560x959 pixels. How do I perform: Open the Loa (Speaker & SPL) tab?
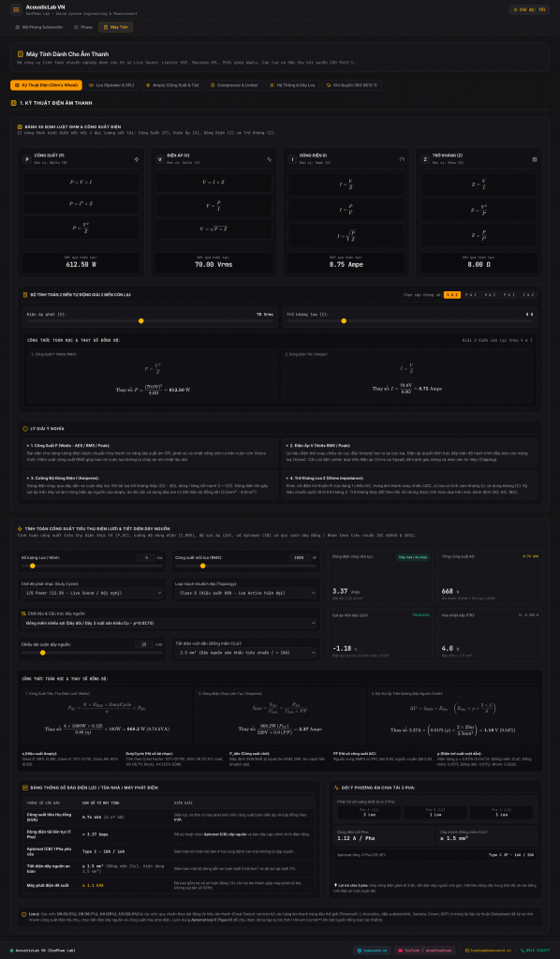click(111, 85)
